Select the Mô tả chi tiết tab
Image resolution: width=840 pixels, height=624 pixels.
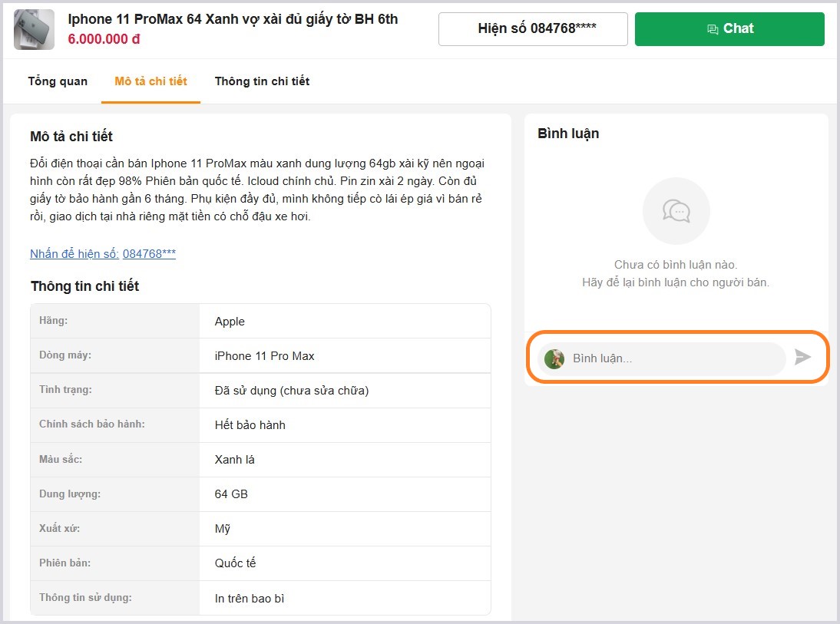click(x=150, y=81)
